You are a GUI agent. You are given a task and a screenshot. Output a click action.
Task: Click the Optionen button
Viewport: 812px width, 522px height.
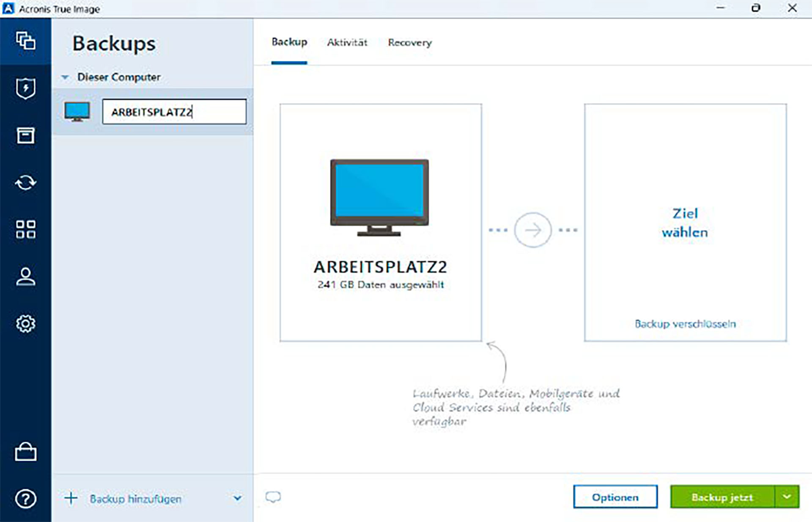click(x=615, y=497)
